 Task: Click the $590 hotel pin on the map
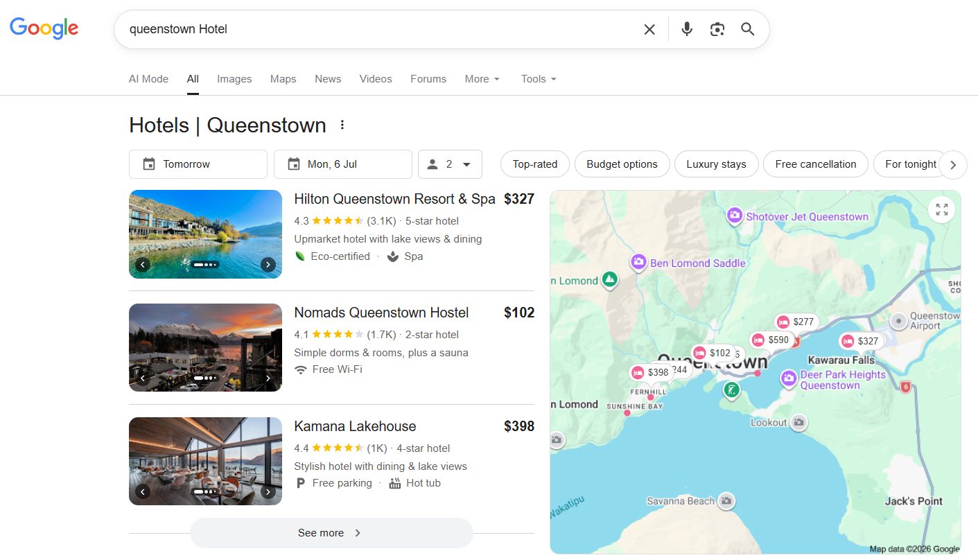pos(771,340)
